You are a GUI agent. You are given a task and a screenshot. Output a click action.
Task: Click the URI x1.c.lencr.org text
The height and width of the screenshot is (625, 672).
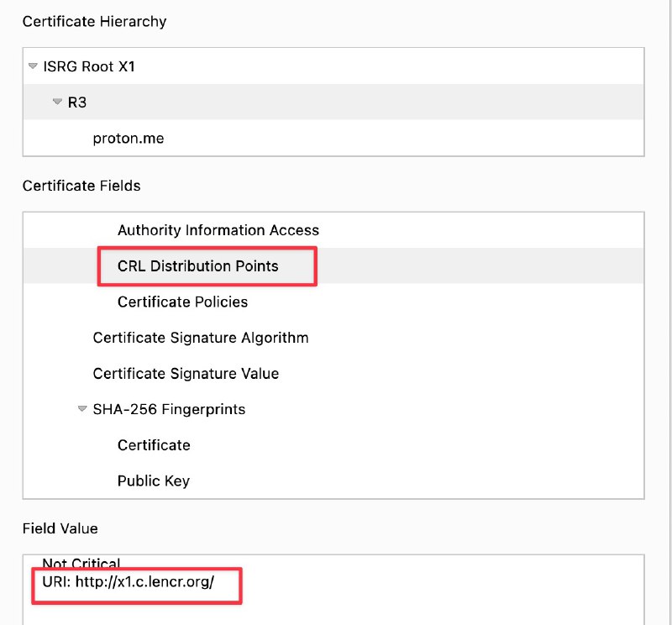coord(129,582)
